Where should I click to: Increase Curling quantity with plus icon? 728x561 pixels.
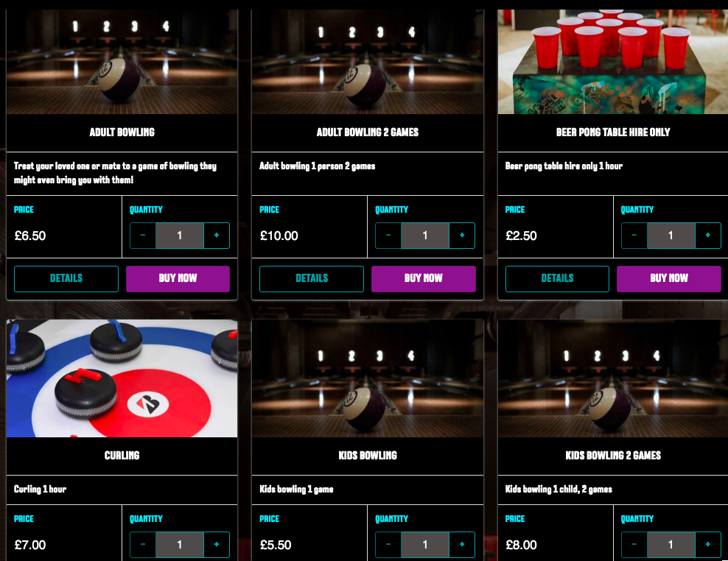point(217,544)
